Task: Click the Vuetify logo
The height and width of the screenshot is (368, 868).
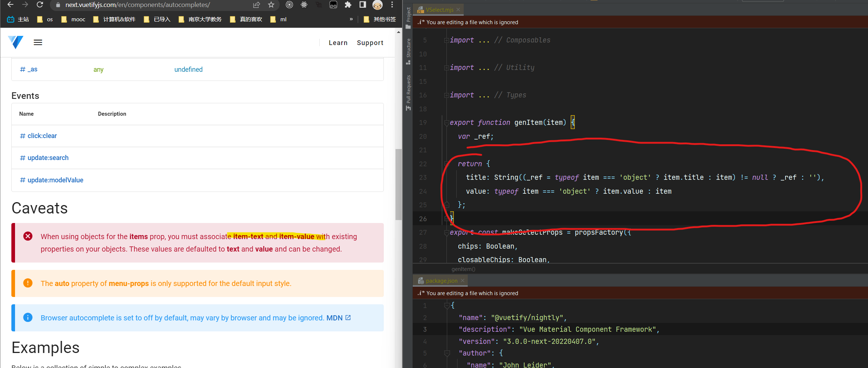Action: (15, 42)
